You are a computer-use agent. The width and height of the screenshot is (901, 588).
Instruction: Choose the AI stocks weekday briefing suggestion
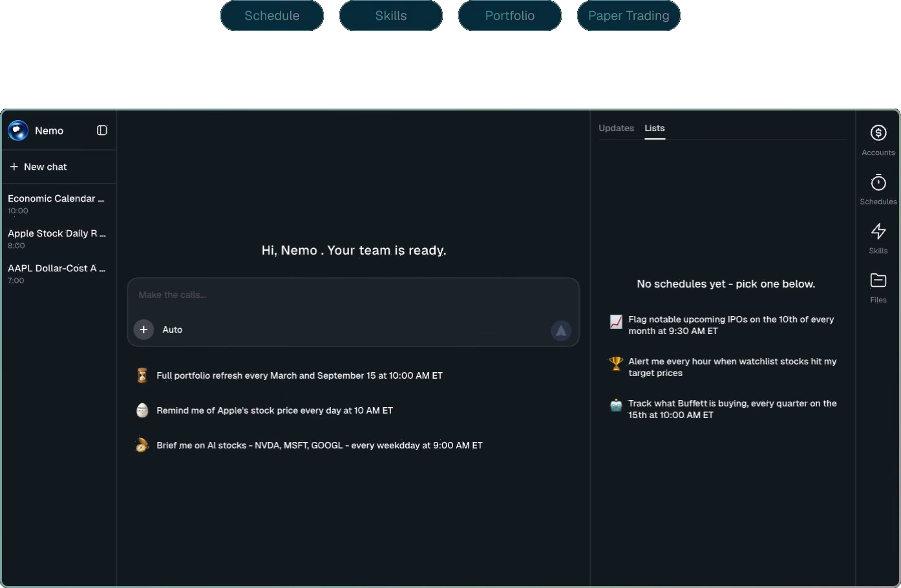tap(319, 445)
